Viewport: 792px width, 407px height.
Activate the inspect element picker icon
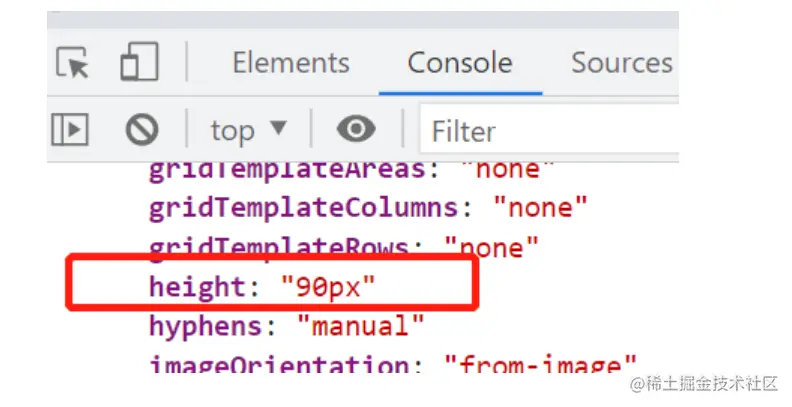[72, 63]
